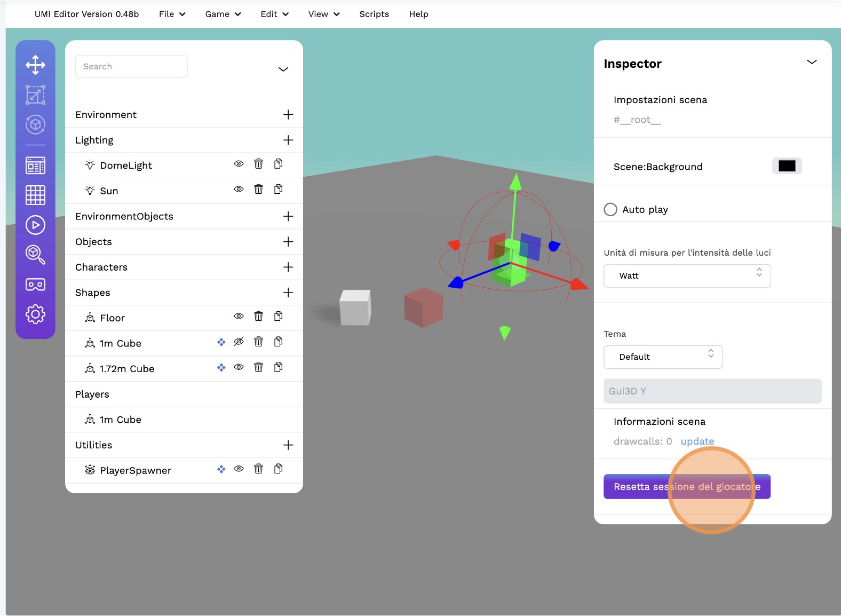Click the 1.72m Cube script icon
This screenshot has width=841, height=616.
coord(221,368)
